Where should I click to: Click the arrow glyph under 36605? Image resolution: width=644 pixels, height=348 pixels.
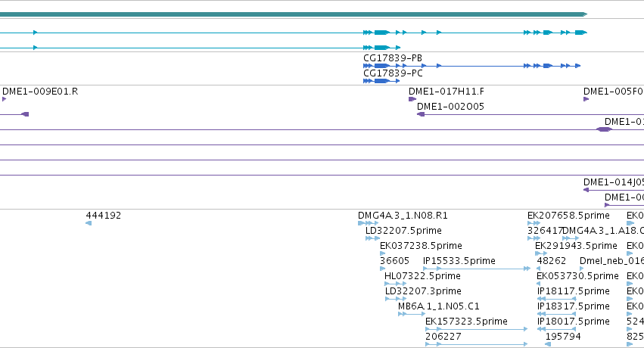[383, 269]
